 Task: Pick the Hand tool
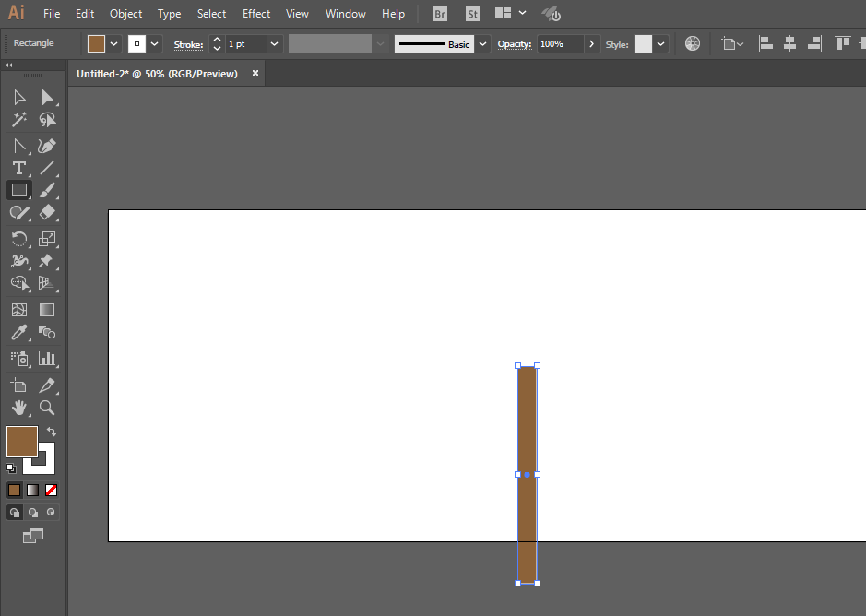click(18, 408)
